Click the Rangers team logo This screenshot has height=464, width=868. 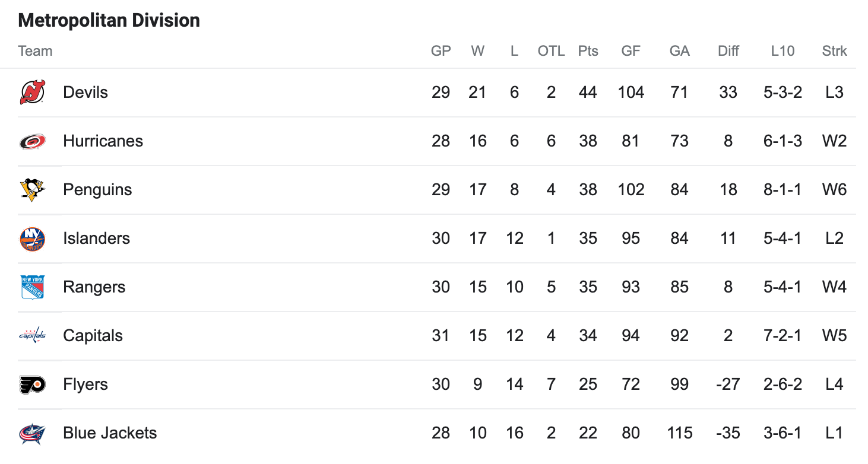pos(32,287)
